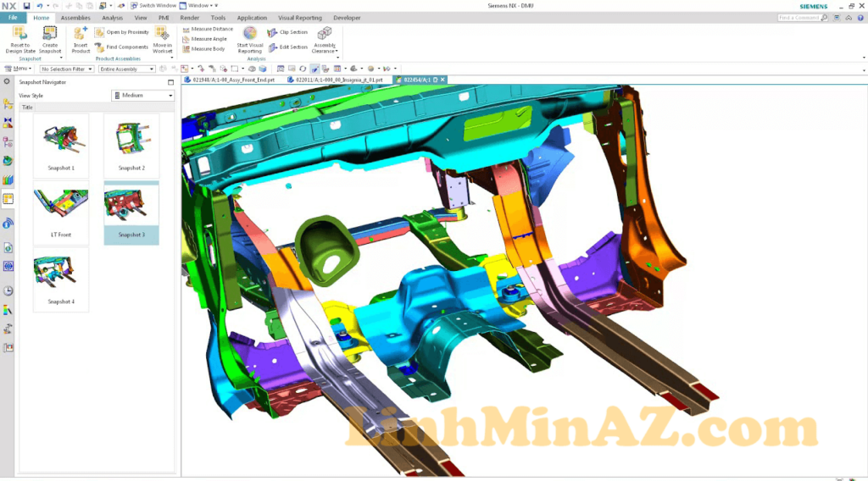Click the Undo arrow icon
868x481 pixels.
(x=39, y=6)
